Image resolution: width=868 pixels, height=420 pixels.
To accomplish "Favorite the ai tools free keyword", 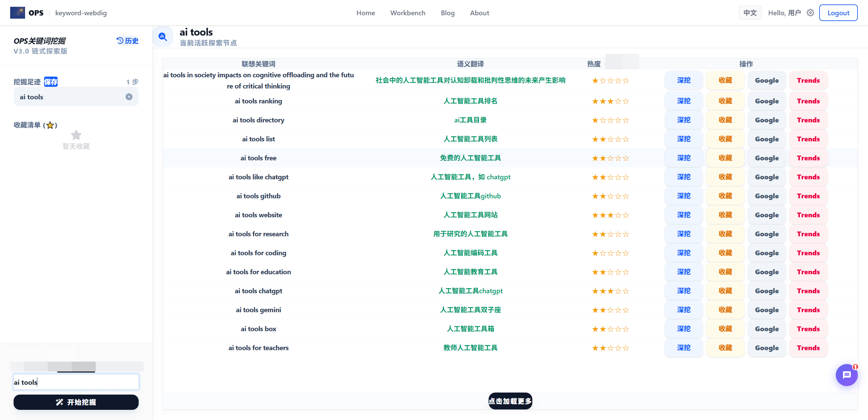I will 725,158.
